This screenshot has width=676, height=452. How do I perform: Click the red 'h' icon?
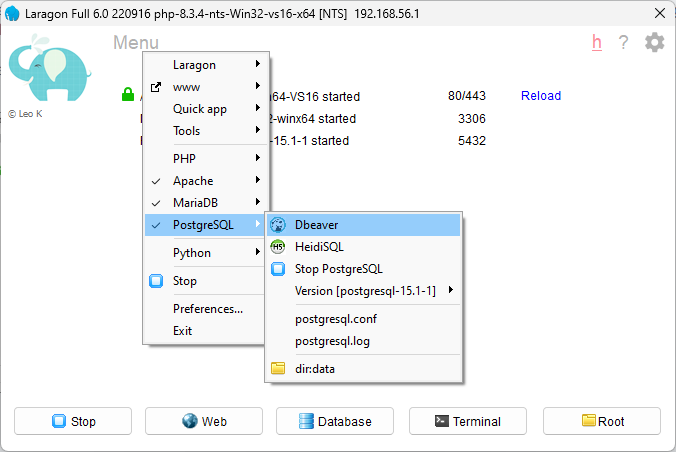point(597,42)
